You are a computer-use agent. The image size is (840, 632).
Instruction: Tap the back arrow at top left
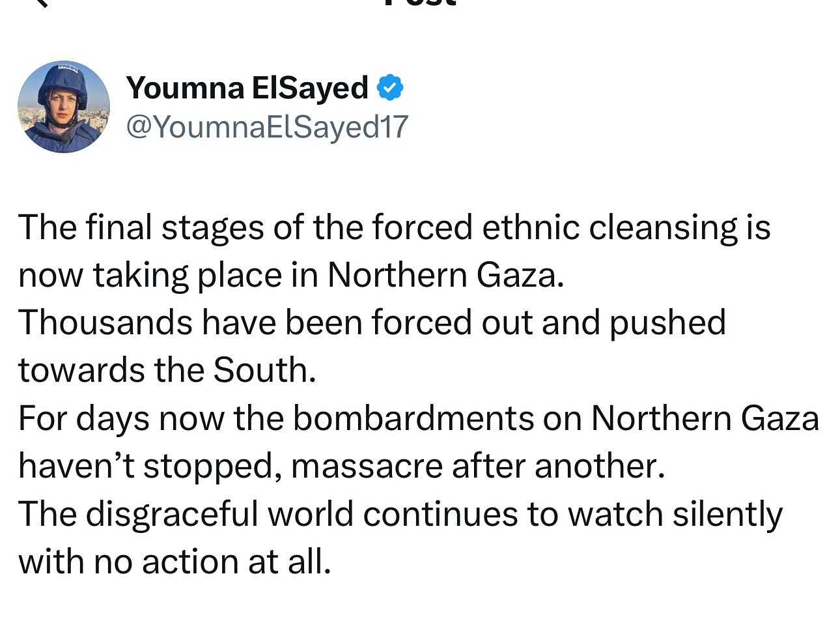(40, 3)
